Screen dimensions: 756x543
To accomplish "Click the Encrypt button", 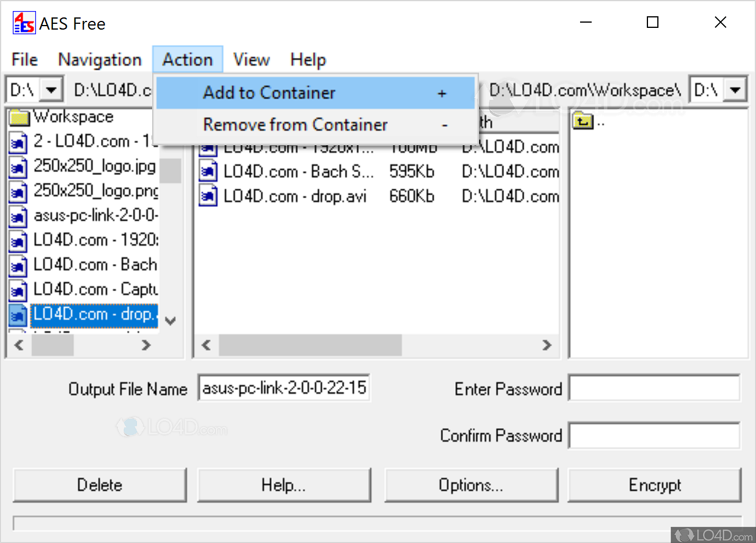I will (654, 485).
